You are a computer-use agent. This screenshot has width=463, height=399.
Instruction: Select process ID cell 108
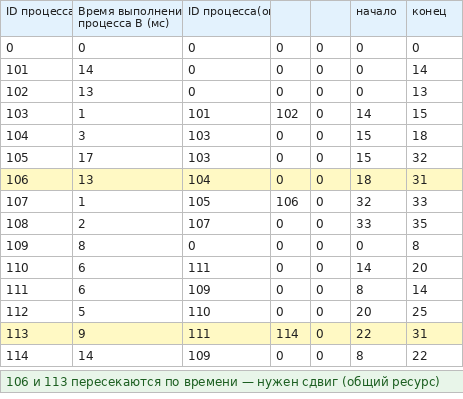tap(36, 224)
